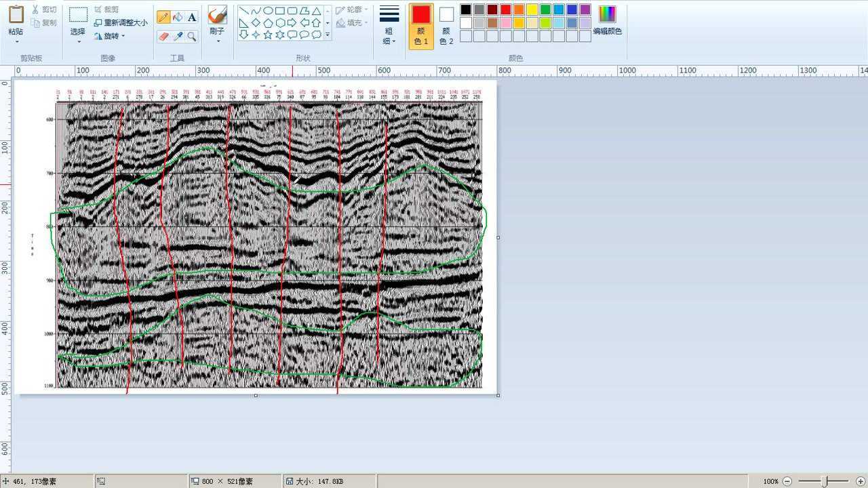
Task: Pick the black color swatch
Action: (x=466, y=9)
